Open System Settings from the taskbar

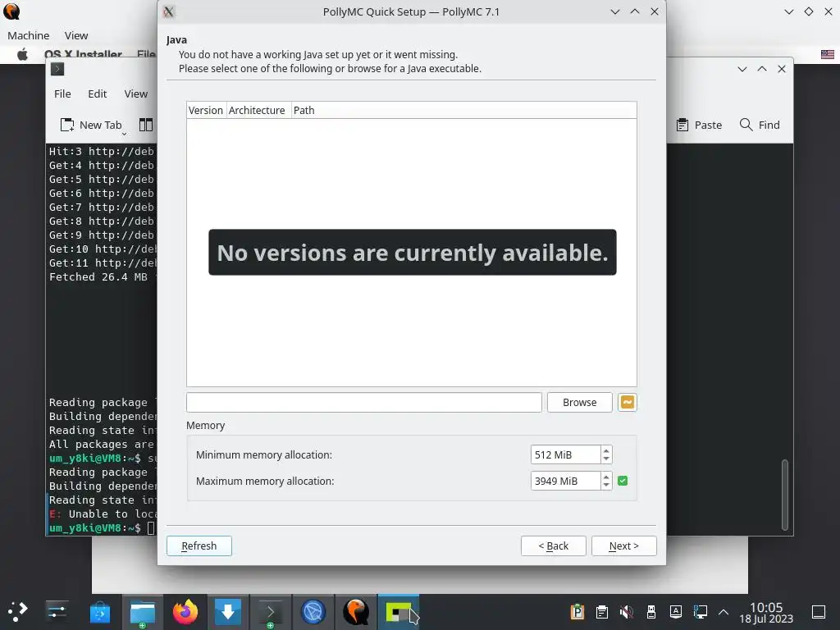pos(57,612)
